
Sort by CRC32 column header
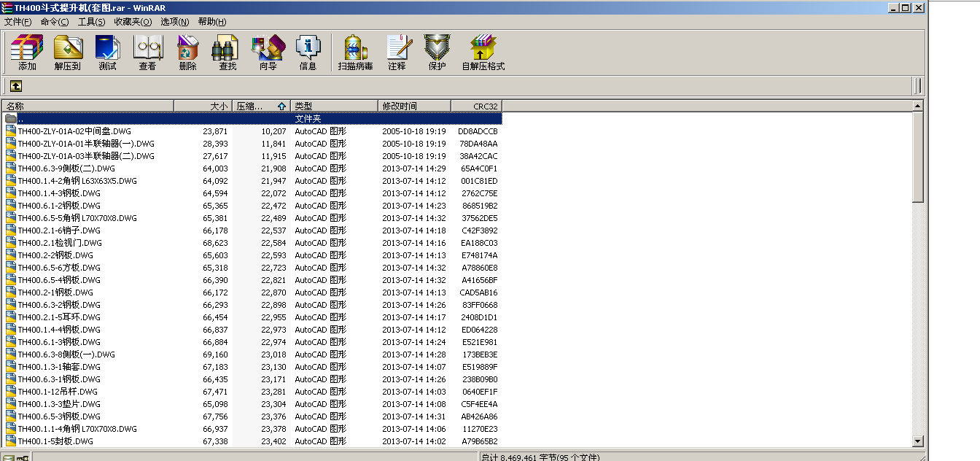[477, 106]
